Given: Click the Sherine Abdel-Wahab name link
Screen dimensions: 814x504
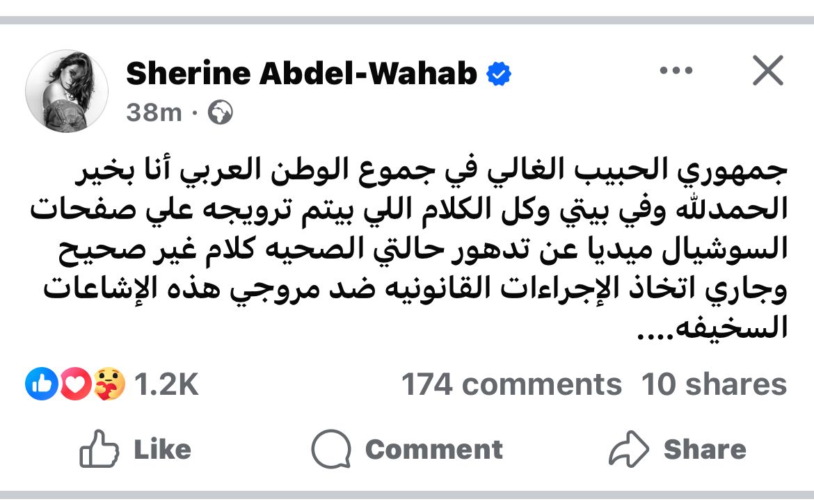Looking at the screenshot, I should tap(301, 74).
